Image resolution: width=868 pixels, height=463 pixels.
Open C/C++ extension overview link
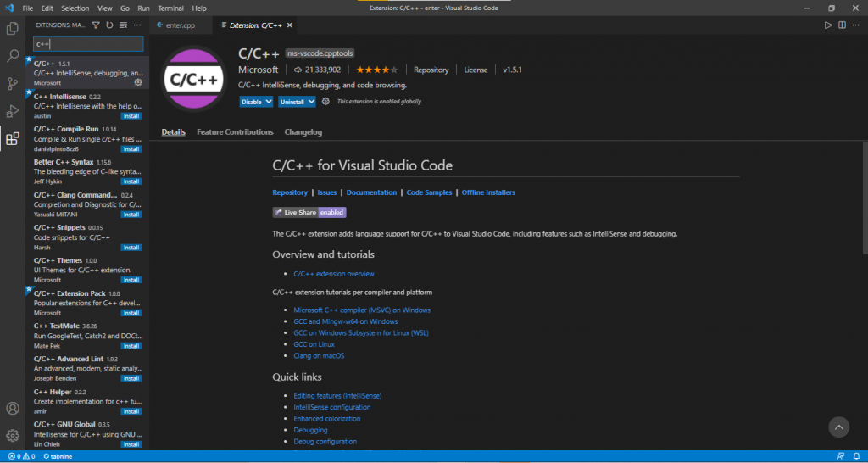[334, 274]
